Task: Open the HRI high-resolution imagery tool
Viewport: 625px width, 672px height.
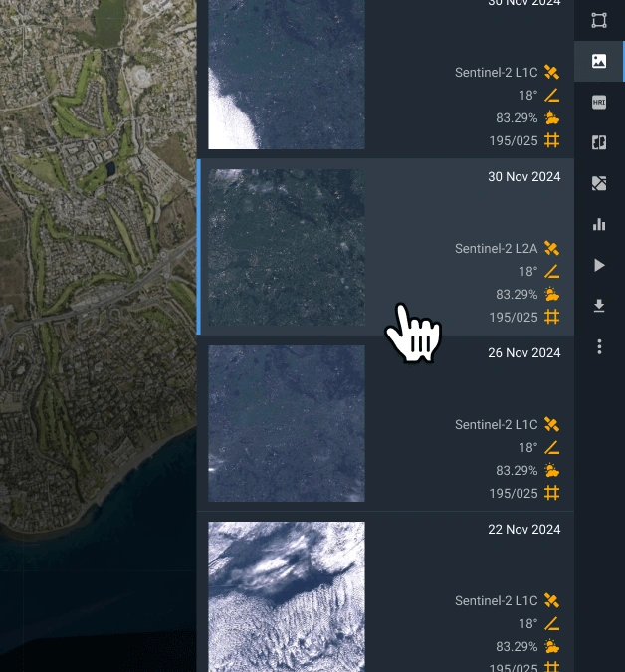Action: point(599,102)
